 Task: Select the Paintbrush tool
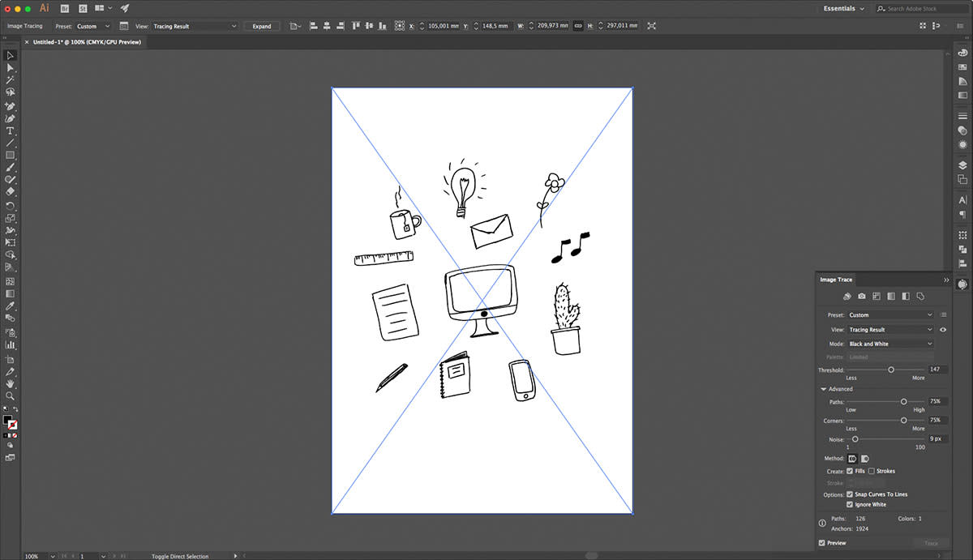point(11,167)
